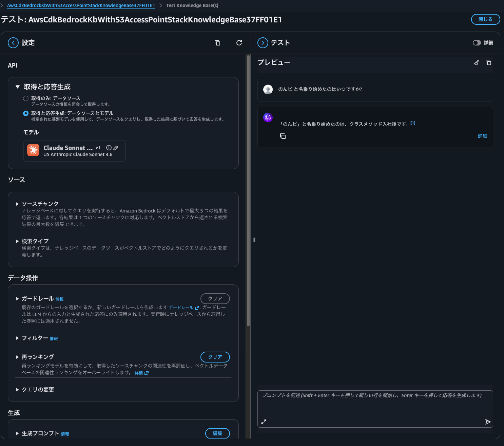The height and width of the screenshot is (446, 504).
Task: Select 取得と応答生成: データソースとモデル radio option
Action: click(x=26, y=113)
